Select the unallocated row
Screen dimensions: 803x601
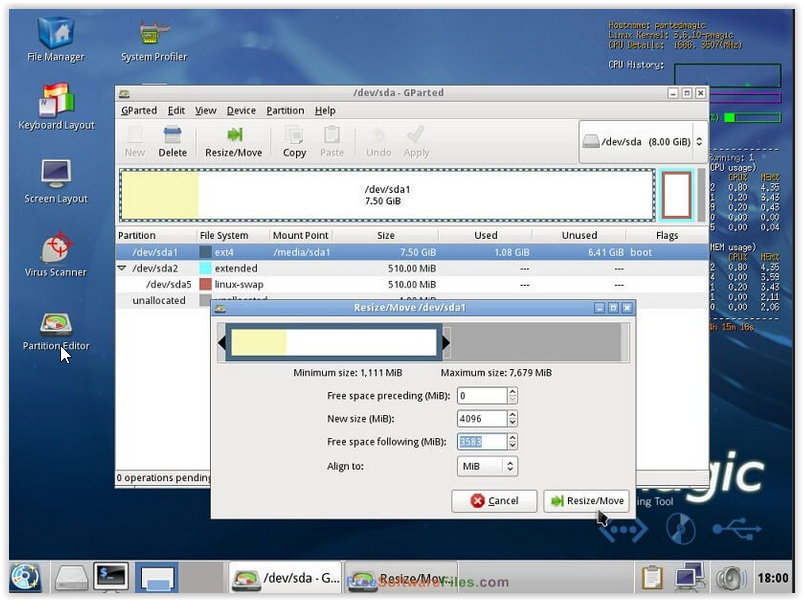[x=163, y=300]
